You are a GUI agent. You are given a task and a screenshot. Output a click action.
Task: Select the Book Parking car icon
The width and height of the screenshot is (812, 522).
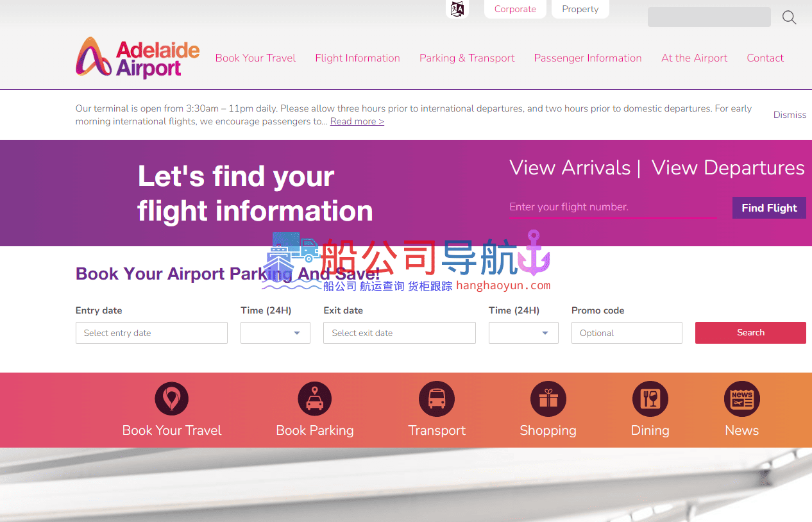click(314, 398)
